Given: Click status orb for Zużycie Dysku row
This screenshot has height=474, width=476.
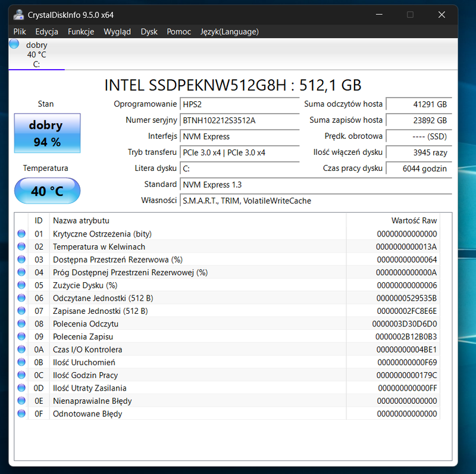Looking at the screenshot, I should [x=21, y=285].
